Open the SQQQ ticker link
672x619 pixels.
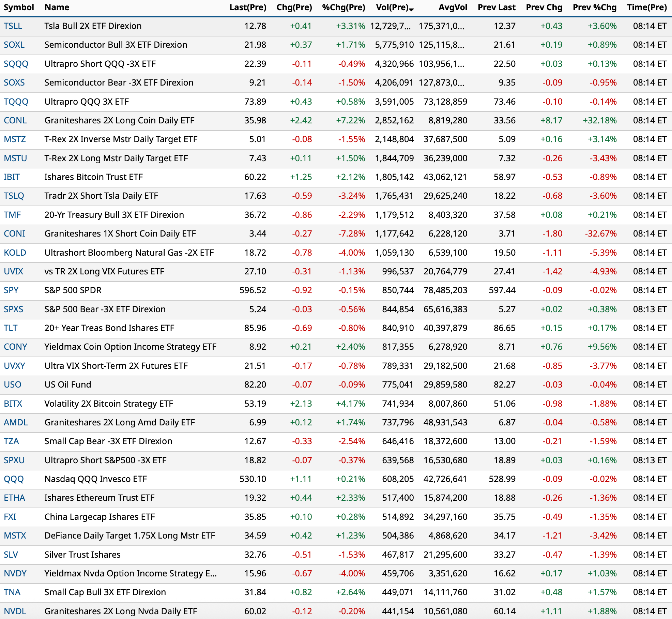click(16, 64)
